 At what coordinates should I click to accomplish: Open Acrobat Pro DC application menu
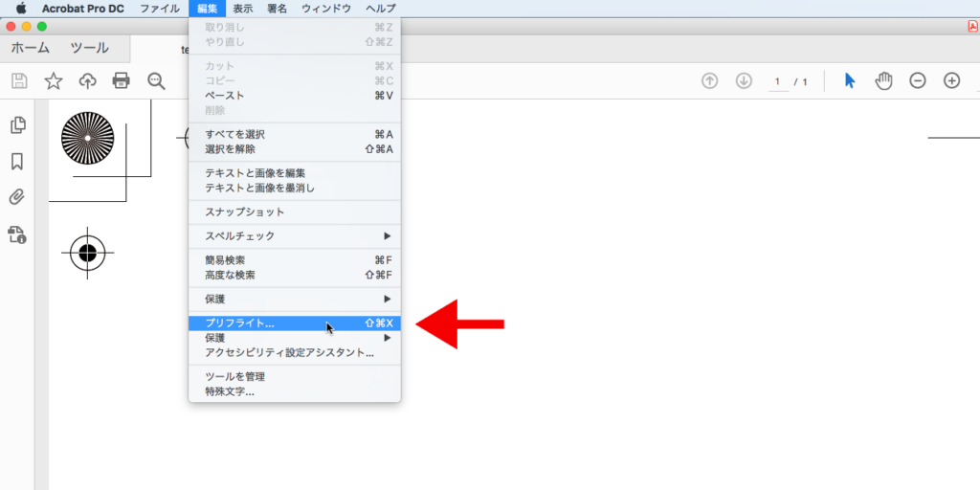click(x=83, y=9)
